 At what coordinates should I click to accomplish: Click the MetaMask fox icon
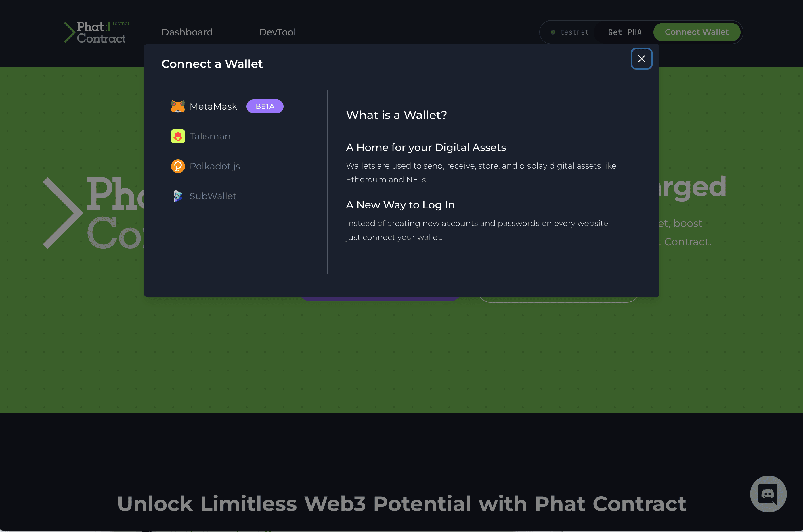tap(178, 106)
